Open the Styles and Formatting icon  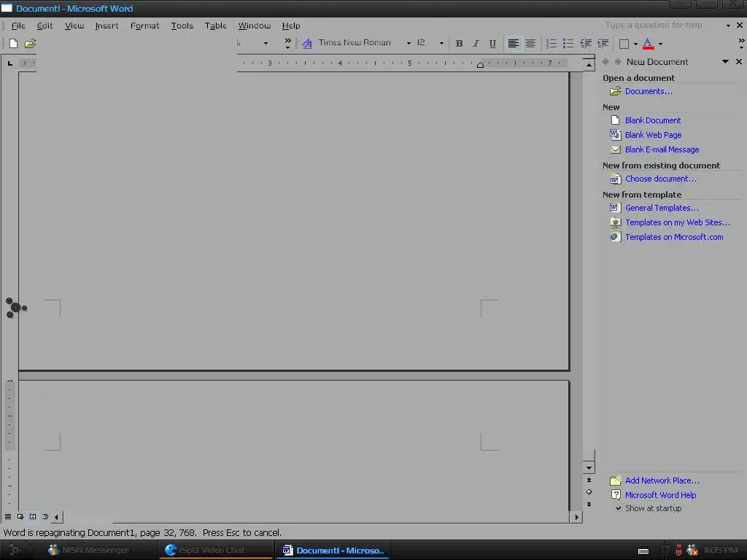(x=307, y=43)
